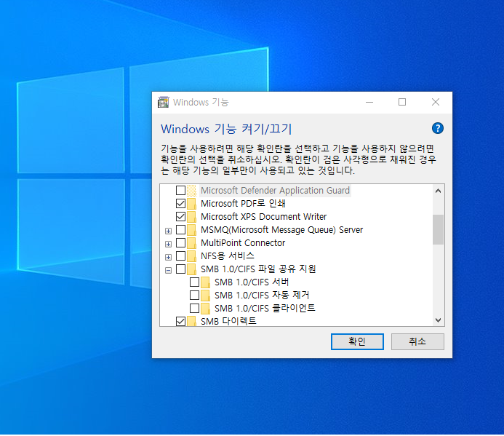Select the Microsoft XPS Document Writer label
Image resolution: width=504 pixels, height=436 pixels.
[x=263, y=217]
